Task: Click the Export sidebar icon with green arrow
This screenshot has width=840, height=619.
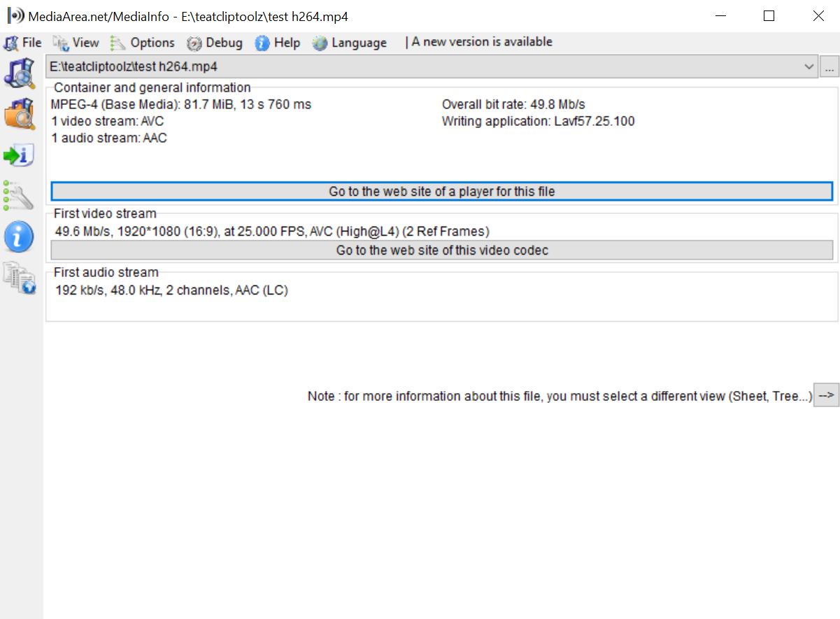Action: tap(19, 155)
